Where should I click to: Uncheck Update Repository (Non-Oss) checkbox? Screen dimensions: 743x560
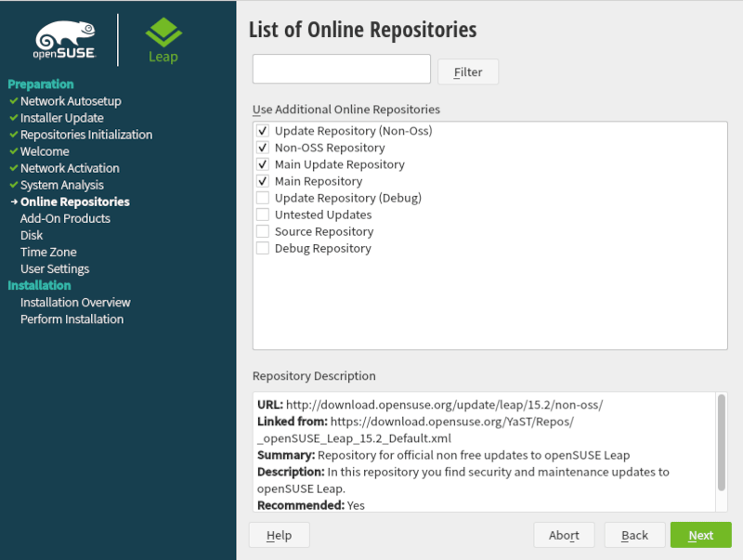point(263,131)
